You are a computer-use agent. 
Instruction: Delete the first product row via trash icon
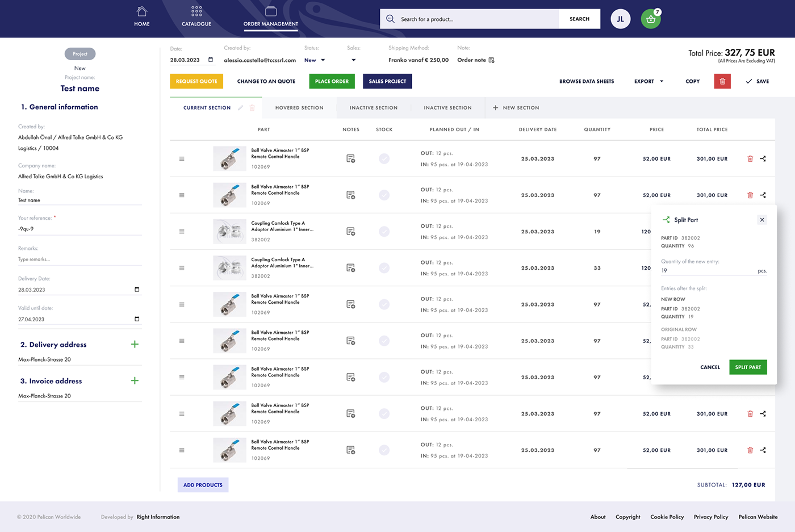(x=750, y=159)
